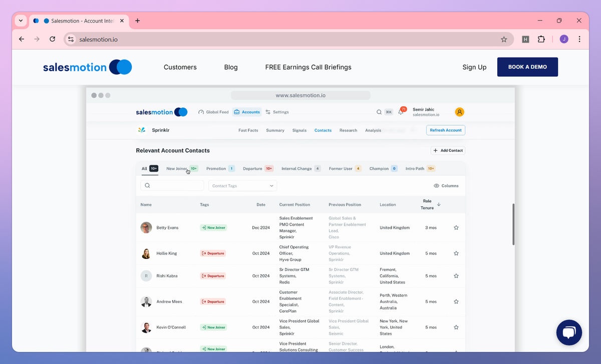Click Kevin O'Connell's New Joiner tag
Image resolution: width=601 pixels, height=364 pixels.
213,327
